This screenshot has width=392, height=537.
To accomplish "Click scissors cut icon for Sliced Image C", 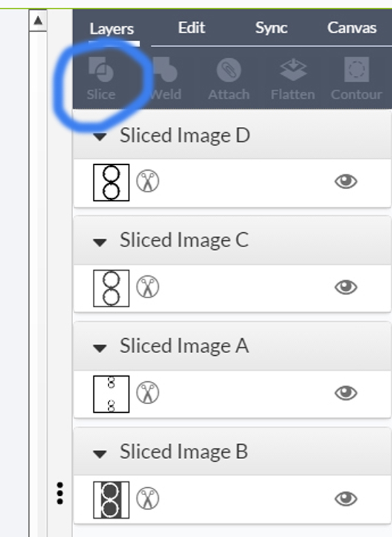I will coord(148,287).
